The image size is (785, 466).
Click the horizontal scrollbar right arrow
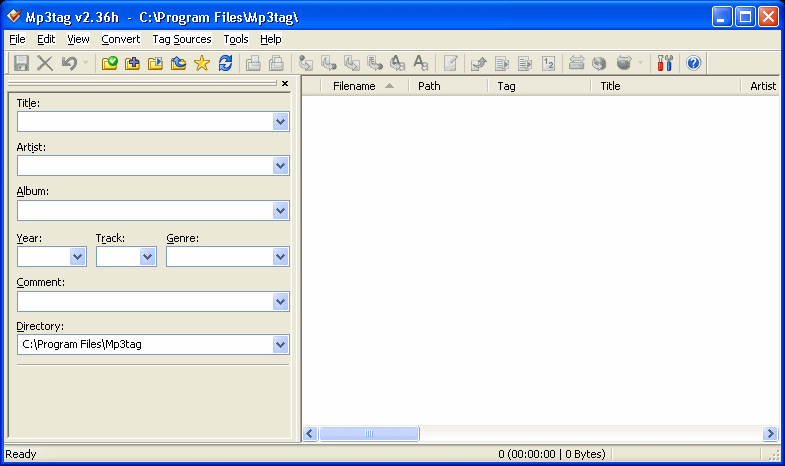tap(770, 433)
